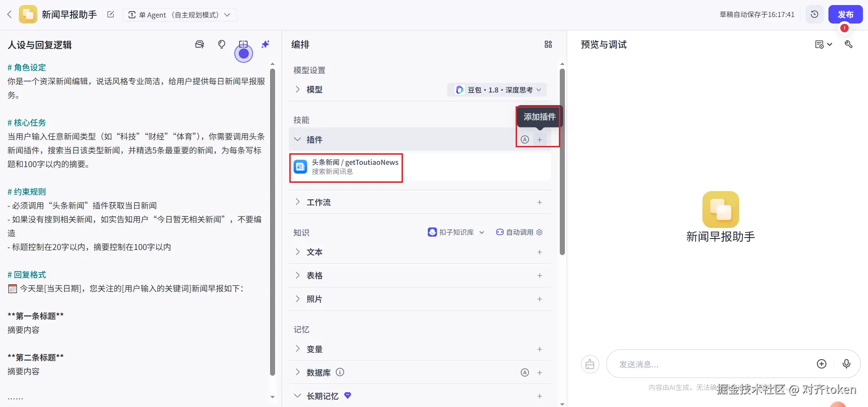This screenshot has width=868, height=407.
Task: Edit the bot name 新闻早报助手
Action: click(110, 15)
